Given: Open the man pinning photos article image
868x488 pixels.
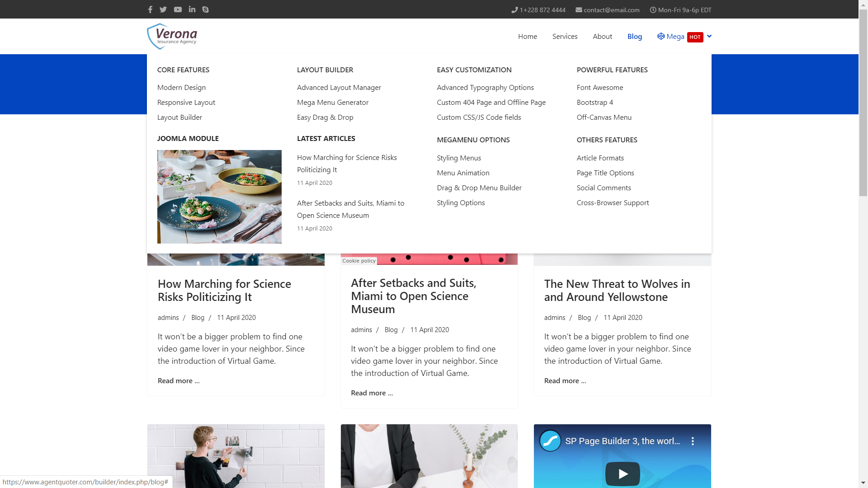Looking at the screenshot, I should (x=236, y=456).
